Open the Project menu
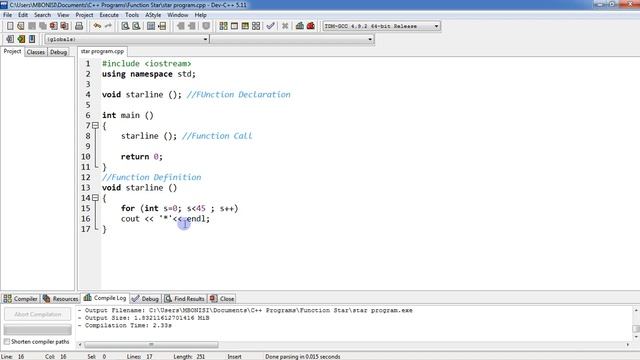 (84, 15)
